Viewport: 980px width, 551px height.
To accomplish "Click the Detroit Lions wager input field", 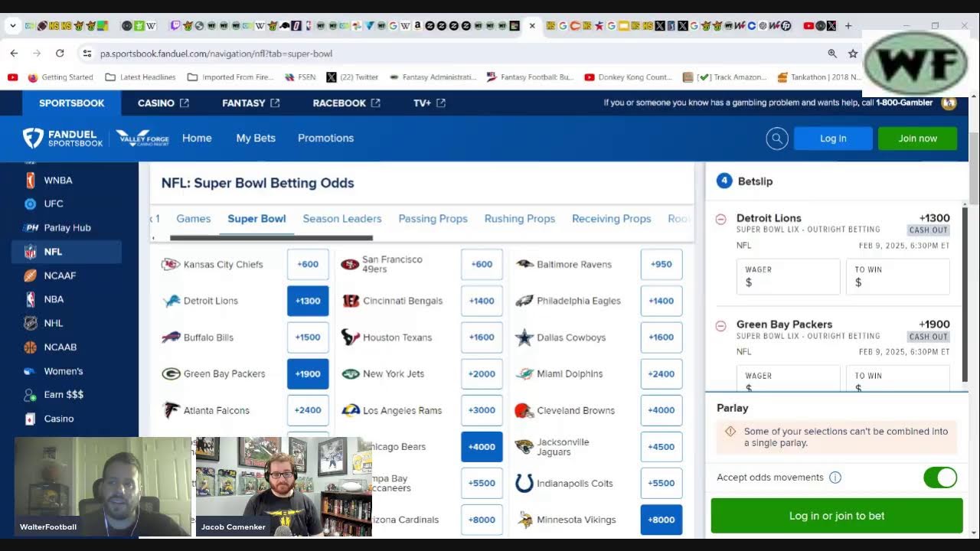I will coord(788,276).
